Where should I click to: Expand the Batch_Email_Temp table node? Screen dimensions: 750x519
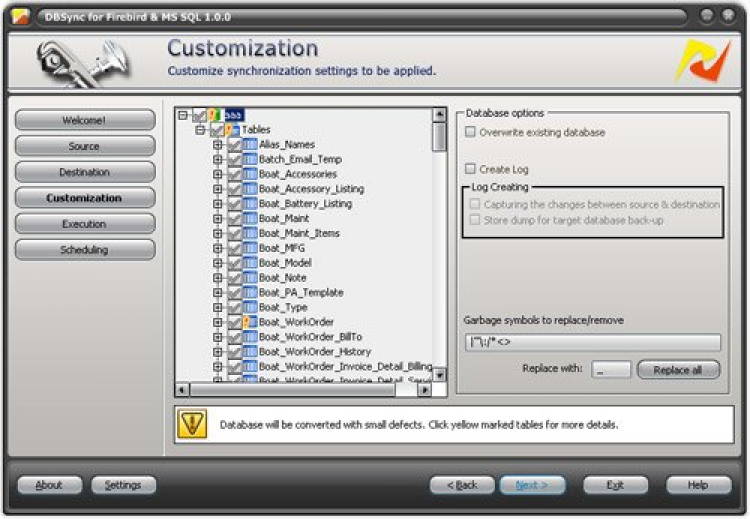(218, 159)
